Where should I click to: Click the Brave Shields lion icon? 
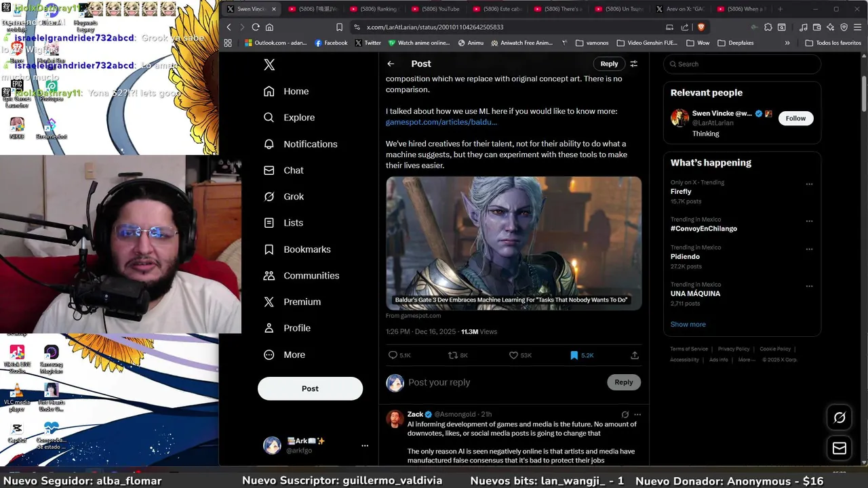701,27
